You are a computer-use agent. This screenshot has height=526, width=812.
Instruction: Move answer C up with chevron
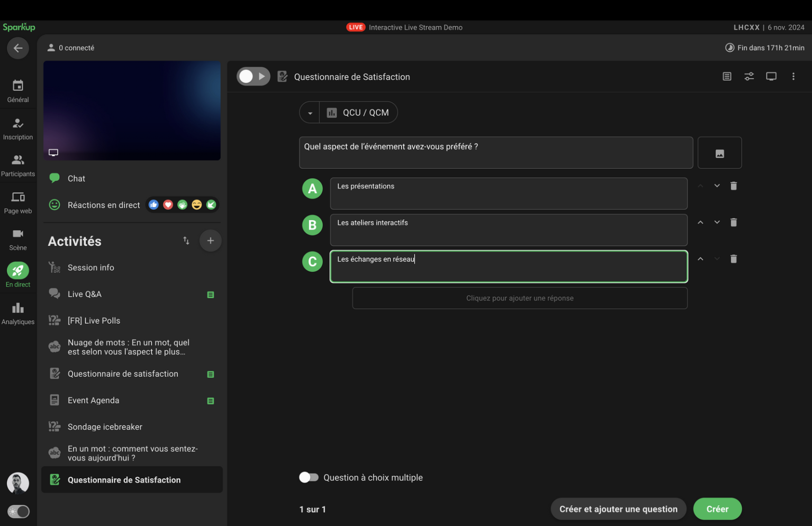pyautogui.click(x=700, y=259)
